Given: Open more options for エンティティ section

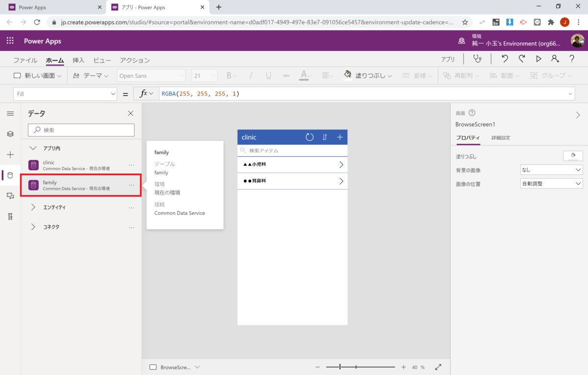Looking at the screenshot, I should [x=131, y=208].
